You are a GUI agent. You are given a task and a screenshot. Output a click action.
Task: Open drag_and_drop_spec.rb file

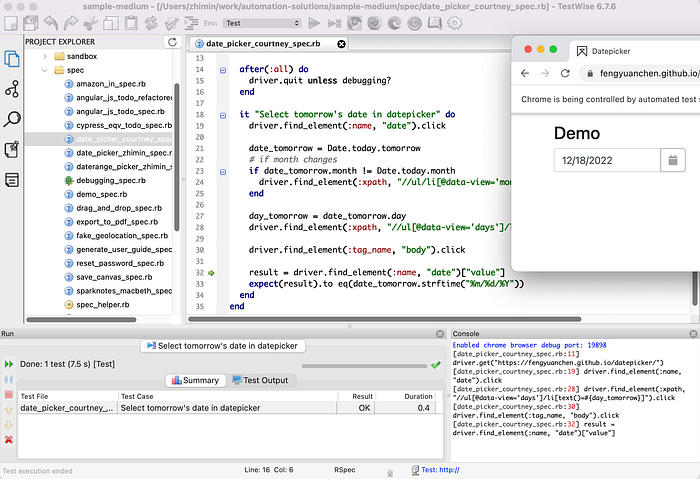click(x=119, y=208)
